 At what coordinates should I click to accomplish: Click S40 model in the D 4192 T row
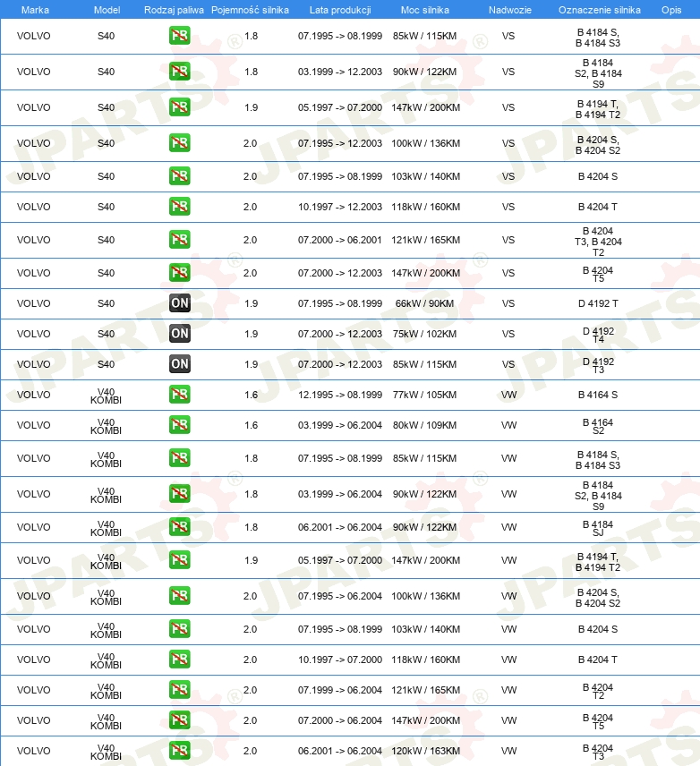pyautogui.click(x=107, y=303)
